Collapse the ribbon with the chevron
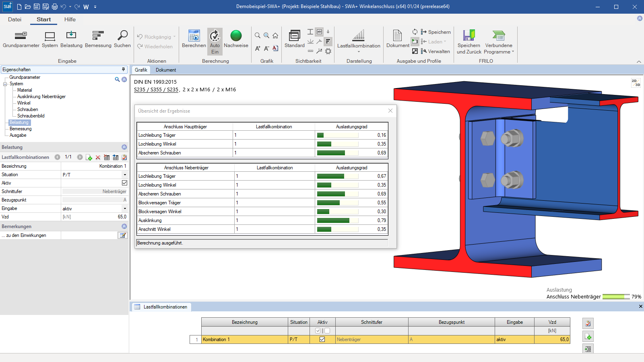 pyautogui.click(x=639, y=62)
